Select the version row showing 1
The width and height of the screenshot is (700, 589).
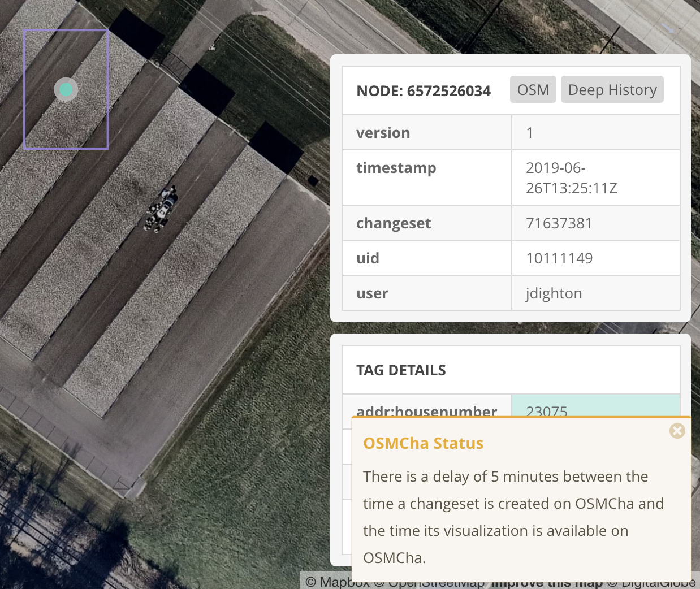pyautogui.click(x=530, y=132)
